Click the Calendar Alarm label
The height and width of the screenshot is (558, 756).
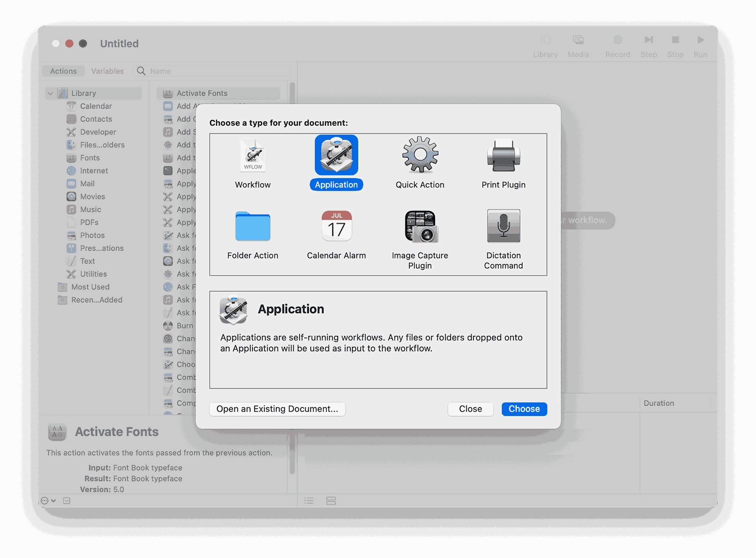[336, 255]
